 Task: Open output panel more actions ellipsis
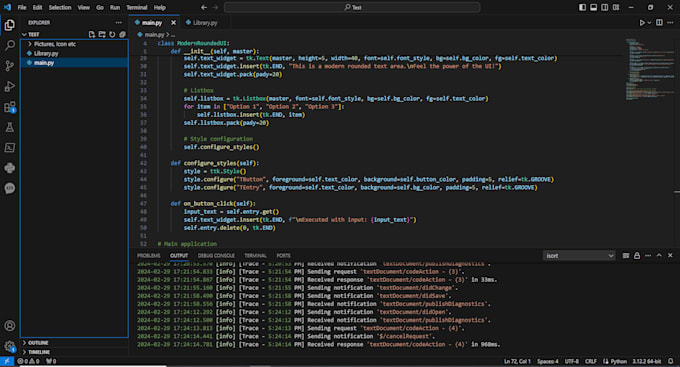[648, 256]
